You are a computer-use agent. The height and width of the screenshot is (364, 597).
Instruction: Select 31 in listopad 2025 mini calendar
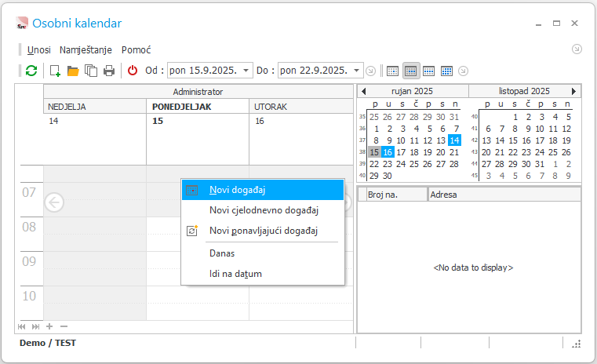point(540,164)
